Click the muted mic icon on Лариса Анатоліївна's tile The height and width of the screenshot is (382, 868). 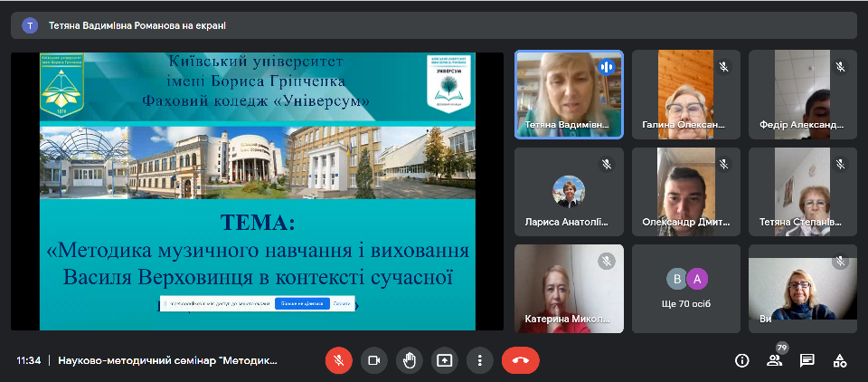pyautogui.click(x=607, y=164)
